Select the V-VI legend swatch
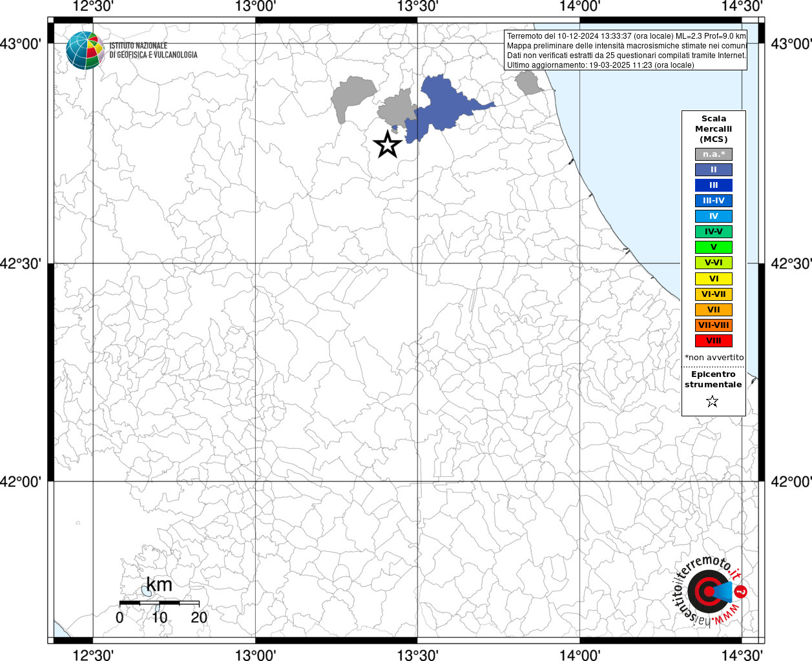The image size is (812, 661). point(714,263)
